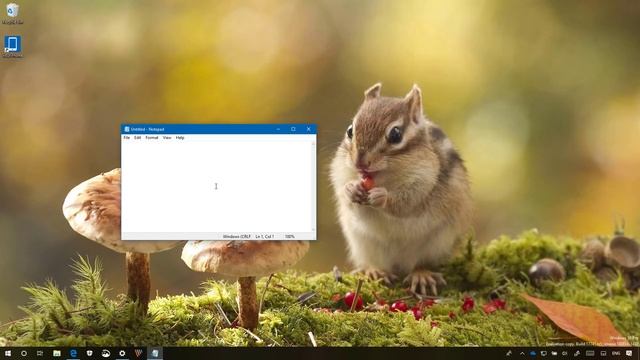Click inside the Notepad text area
This screenshot has width=640, height=360.
216,187
